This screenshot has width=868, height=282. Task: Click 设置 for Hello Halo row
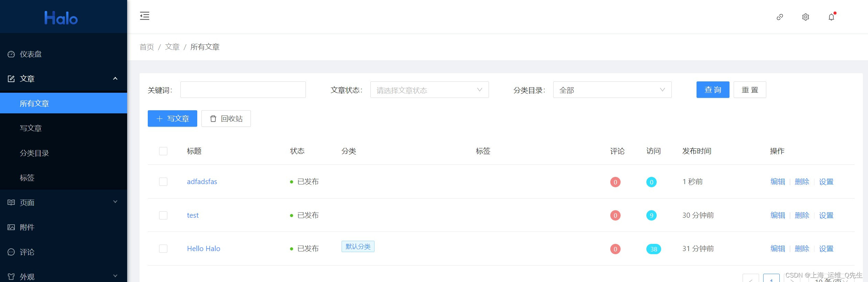tap(826, 249)
